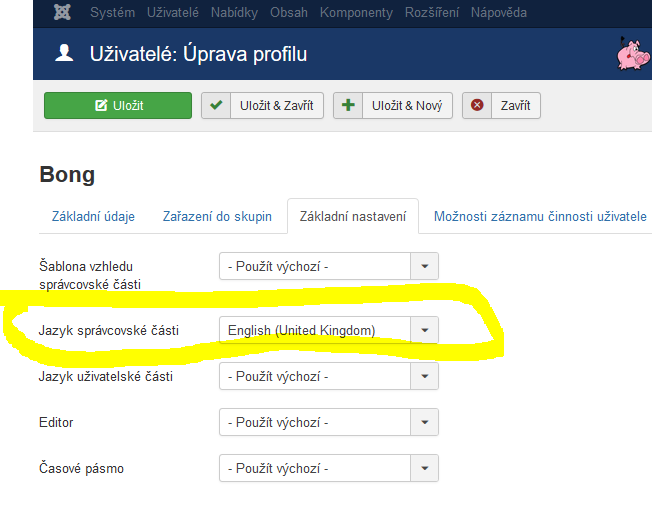Open the Uživatelé menu
This screenshot has width=652, height=511.
coord(173,12)
